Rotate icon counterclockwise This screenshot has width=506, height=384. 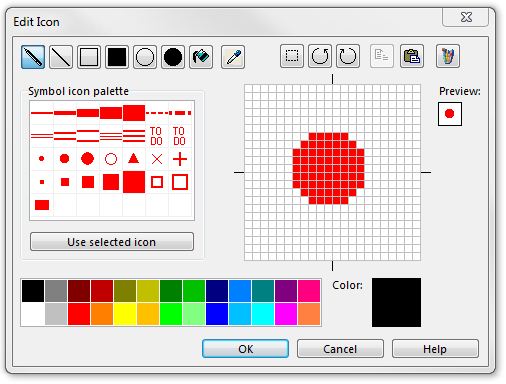[320, 56]
